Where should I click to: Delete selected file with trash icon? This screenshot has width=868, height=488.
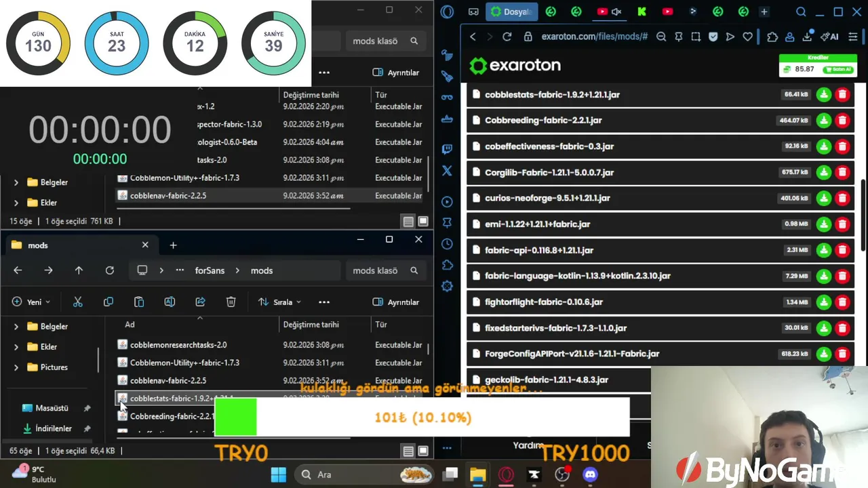coord(231,302)
